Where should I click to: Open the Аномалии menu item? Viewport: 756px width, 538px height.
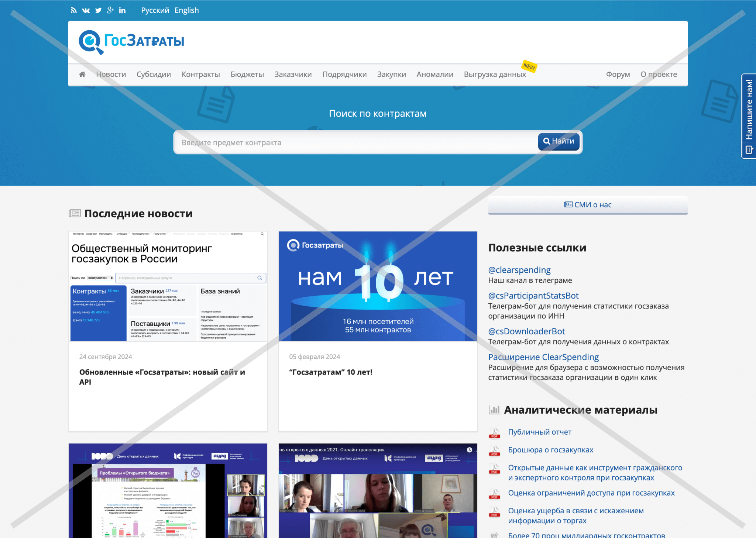435,75
